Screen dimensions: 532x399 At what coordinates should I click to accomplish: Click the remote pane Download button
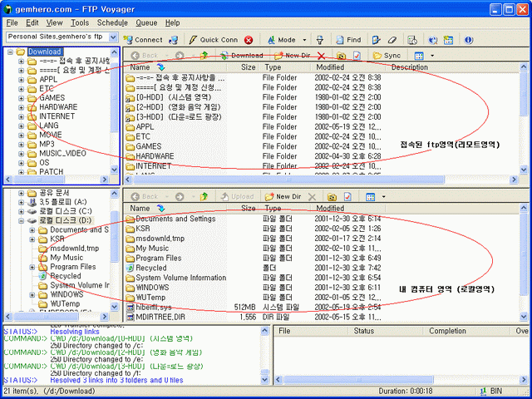tap(242, 56)
